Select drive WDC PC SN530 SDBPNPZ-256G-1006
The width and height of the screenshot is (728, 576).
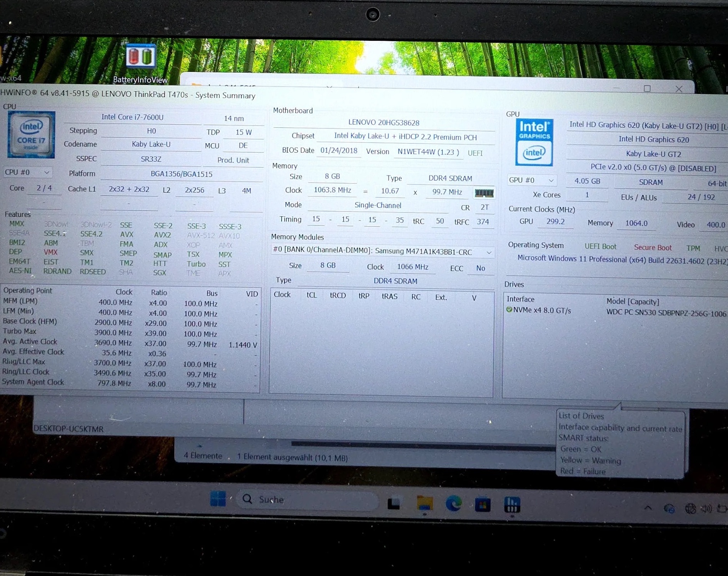(x=666, y=313)
